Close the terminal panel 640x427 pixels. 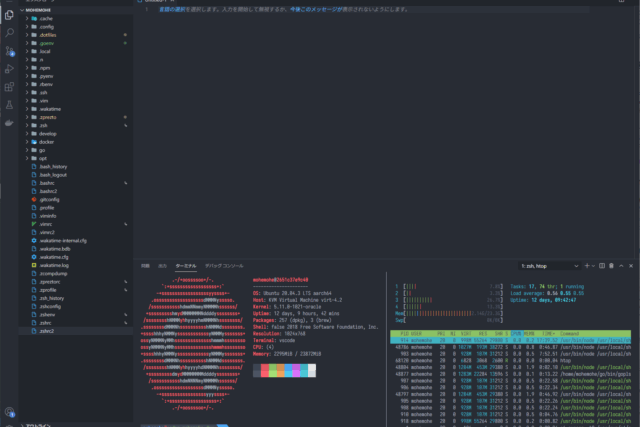[x=631, y=266]
